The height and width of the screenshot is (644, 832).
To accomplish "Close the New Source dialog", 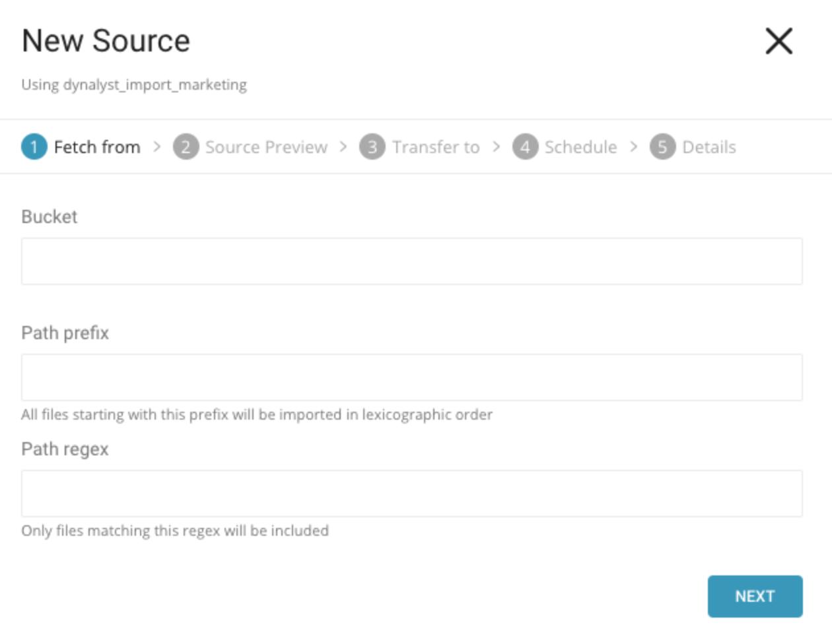I will pyautogui.click(x=779, y=41).
